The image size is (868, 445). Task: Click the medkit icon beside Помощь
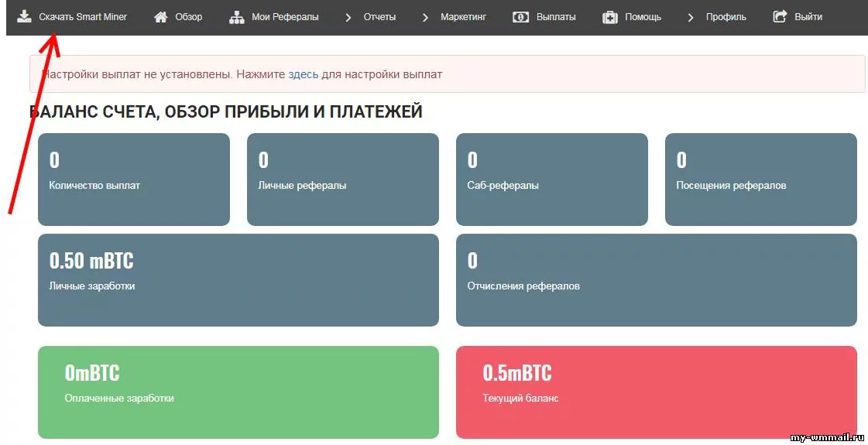pyautogui.click(x=610, y=17)
